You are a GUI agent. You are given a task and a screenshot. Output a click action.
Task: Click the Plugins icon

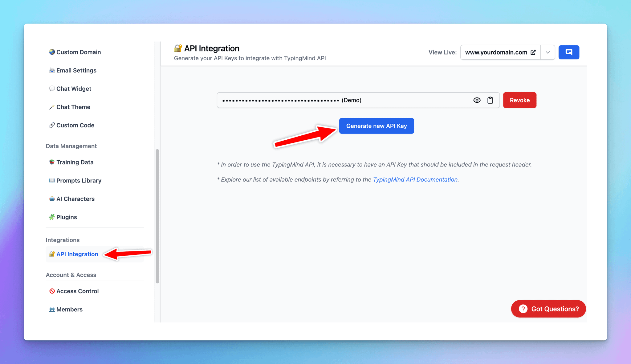pyautogui.click(x=51, y=217)
